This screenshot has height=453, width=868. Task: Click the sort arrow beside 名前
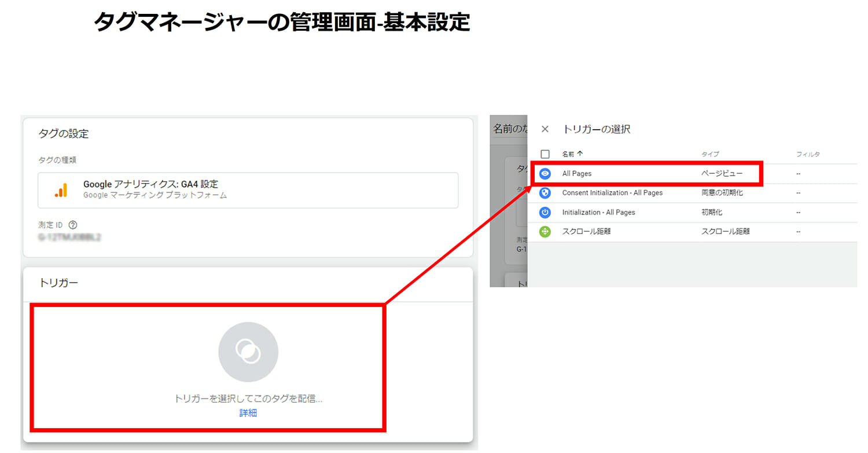click(580, 154)
